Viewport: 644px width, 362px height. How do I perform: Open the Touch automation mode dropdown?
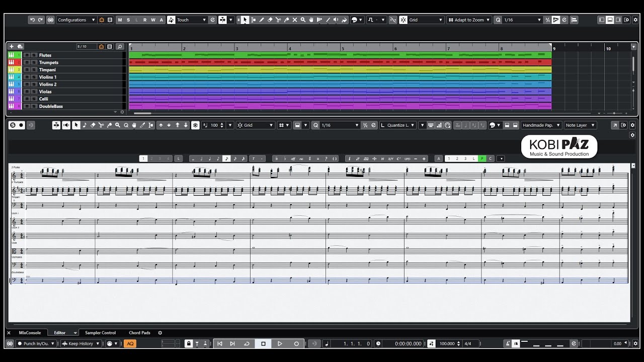(x=191, y=20)
